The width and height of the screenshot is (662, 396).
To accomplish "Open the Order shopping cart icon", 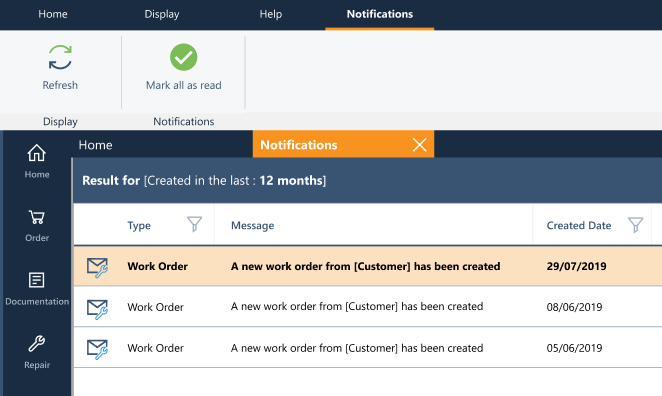I will pyautogui.click(x=37, y=217).
